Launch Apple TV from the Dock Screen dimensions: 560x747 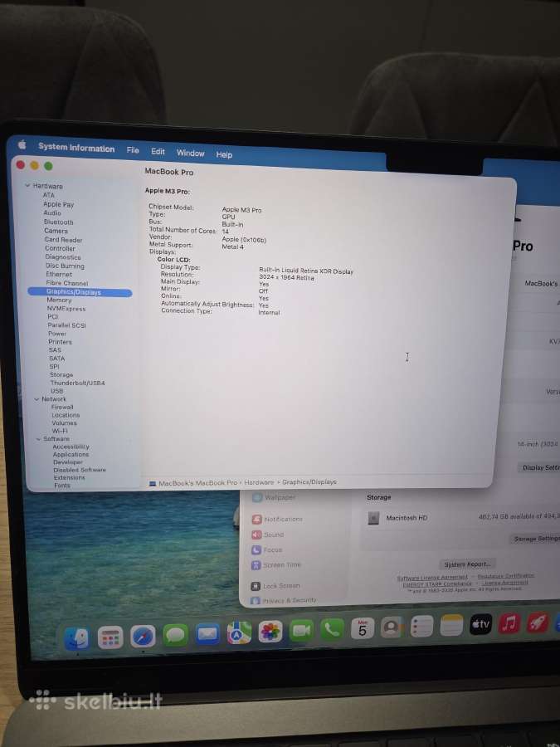click(480, 624)
